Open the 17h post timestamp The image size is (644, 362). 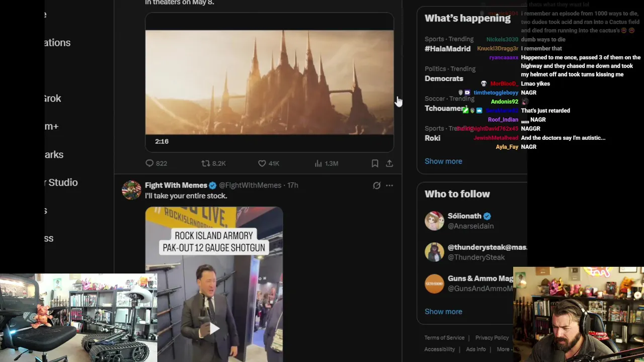pyautogui.click(x=293, y=185)
